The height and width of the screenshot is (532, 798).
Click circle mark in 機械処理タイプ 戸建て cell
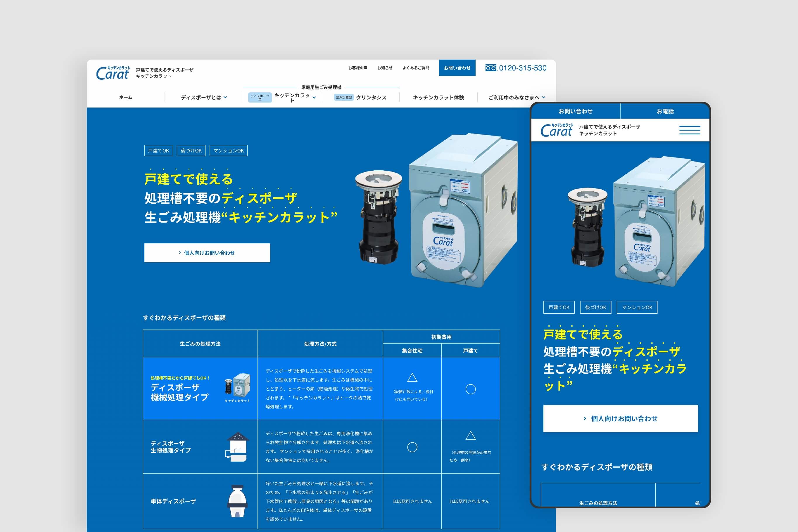point(470,389)
